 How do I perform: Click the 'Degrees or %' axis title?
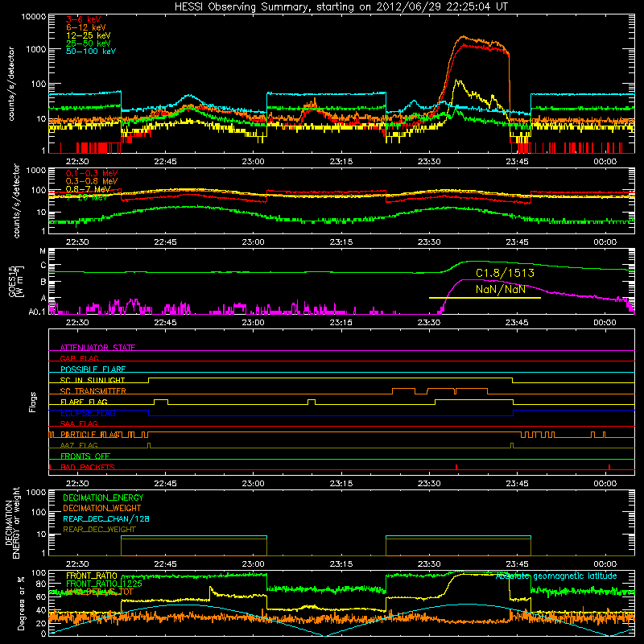(x=21, y=603)
